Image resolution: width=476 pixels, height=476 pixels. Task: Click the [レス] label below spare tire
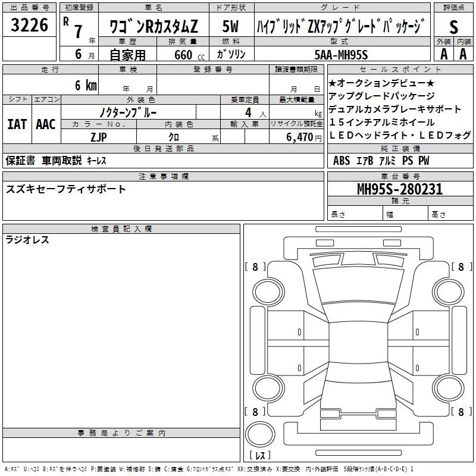(x=259, y=455)
